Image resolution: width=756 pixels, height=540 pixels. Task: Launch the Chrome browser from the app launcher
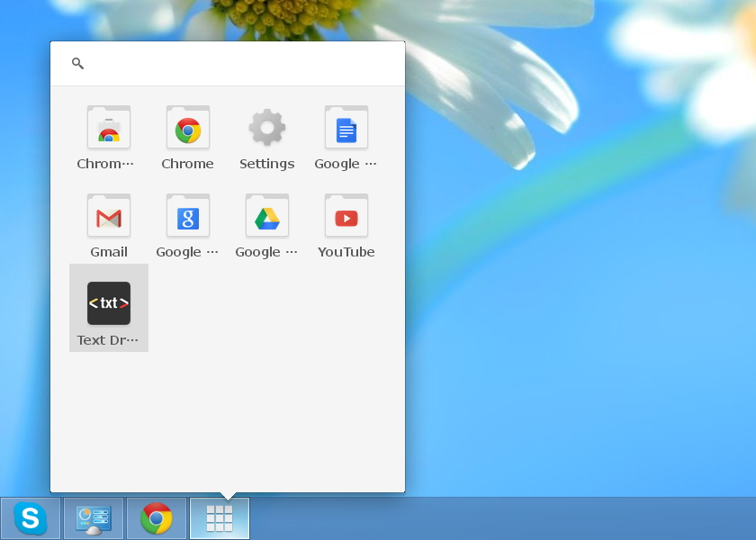(187, 128)
